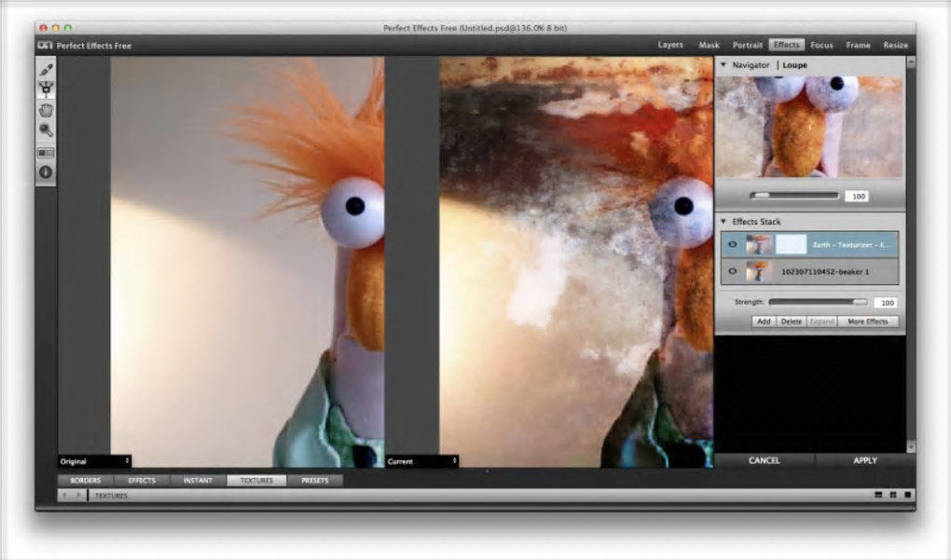Image resolution: width=951 pixels, height=560 pixels.
Task: Select the 102307110452-beaker 1 layer name
Action: [825, 271]
